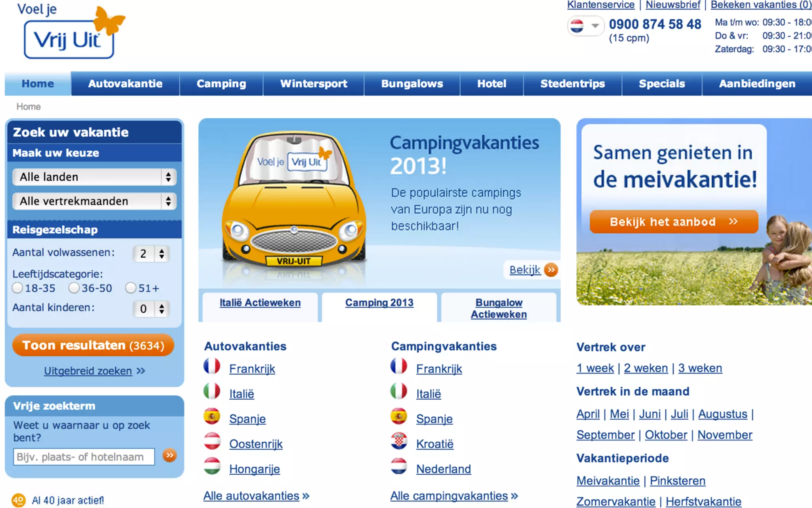Open the country flag selector by phone number
812x508 pixels.
click(x=584, y=26)
